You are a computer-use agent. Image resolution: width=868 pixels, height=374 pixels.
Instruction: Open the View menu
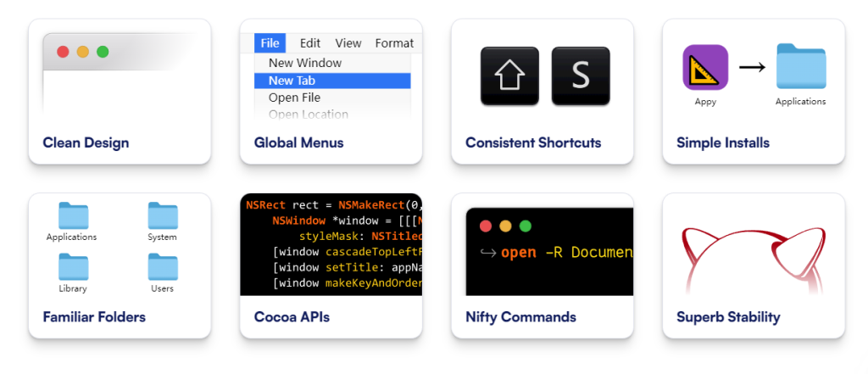point(348,43)
